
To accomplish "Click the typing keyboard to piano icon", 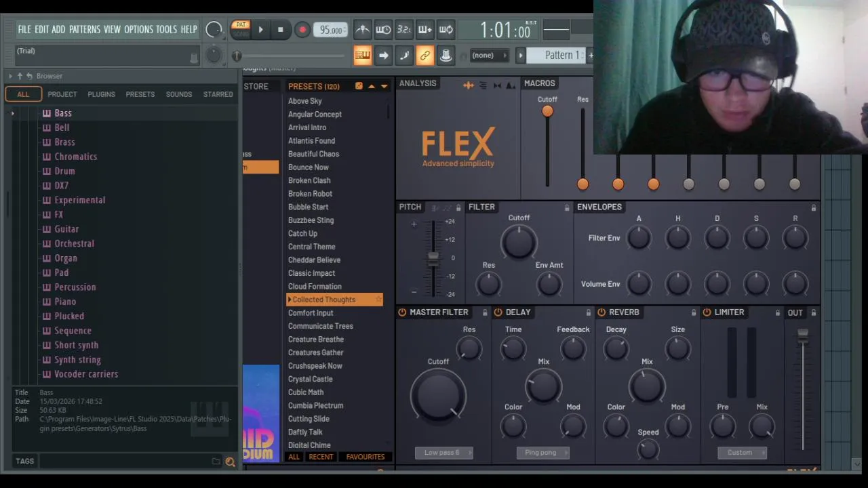I will click(x=362, y=56).
